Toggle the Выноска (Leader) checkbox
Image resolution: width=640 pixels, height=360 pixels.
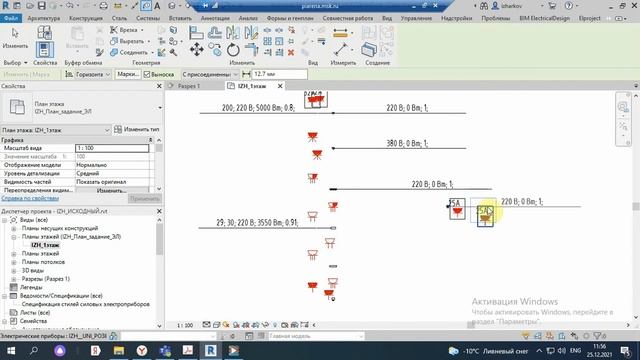pyautogui.click(x=147, y=75)
